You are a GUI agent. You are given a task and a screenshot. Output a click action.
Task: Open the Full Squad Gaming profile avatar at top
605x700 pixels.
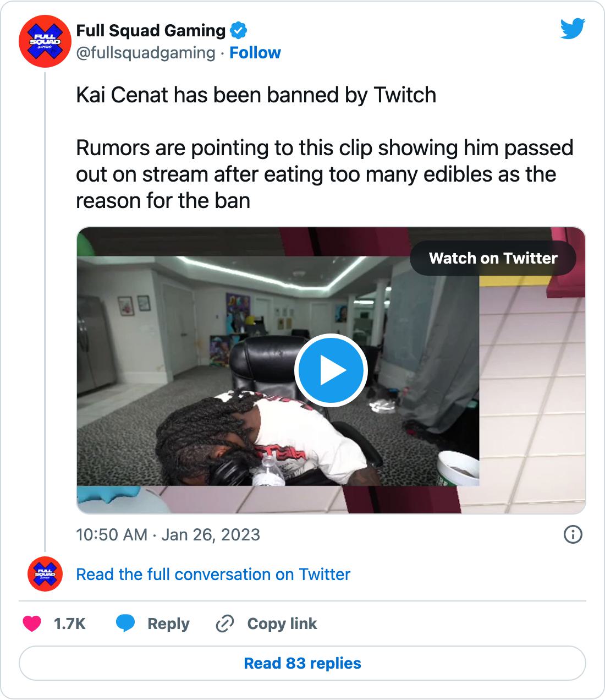pos(45,41)
